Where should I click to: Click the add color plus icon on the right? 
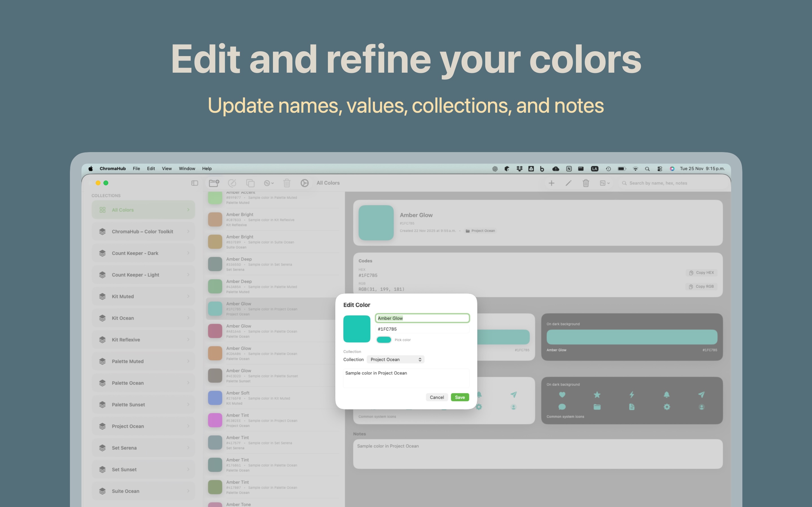tap(551, 183)
